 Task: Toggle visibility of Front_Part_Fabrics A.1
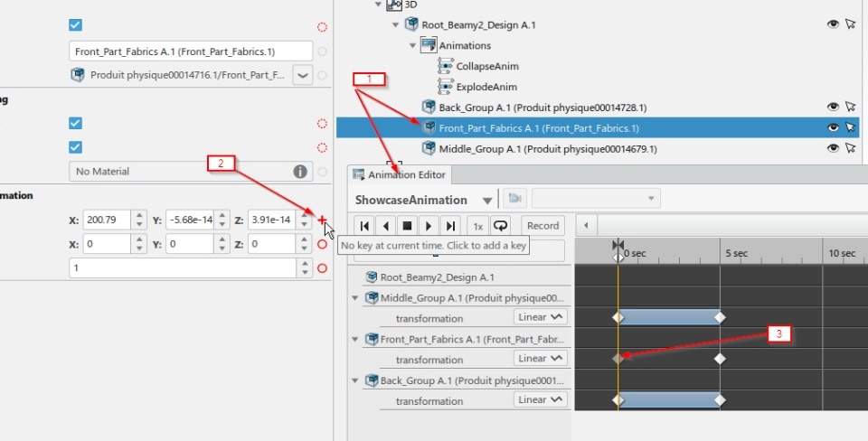833,127
